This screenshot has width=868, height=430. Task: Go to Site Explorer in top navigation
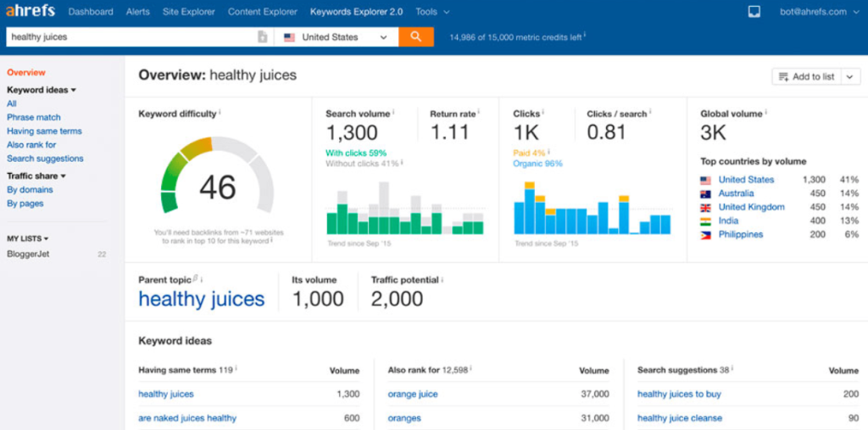tap(188, 12)
